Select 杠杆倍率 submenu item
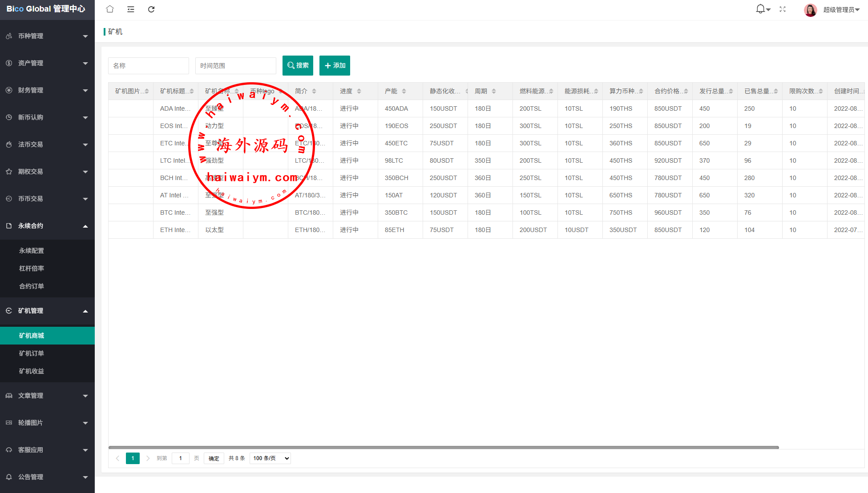The width and height of the screenshot is (868, 493). pos(32,269)
